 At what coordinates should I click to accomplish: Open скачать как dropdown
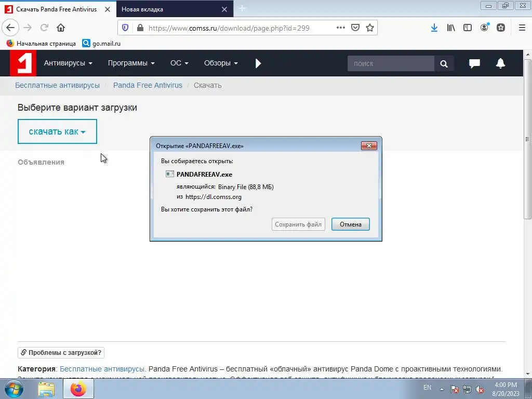(x=57, y=131)
